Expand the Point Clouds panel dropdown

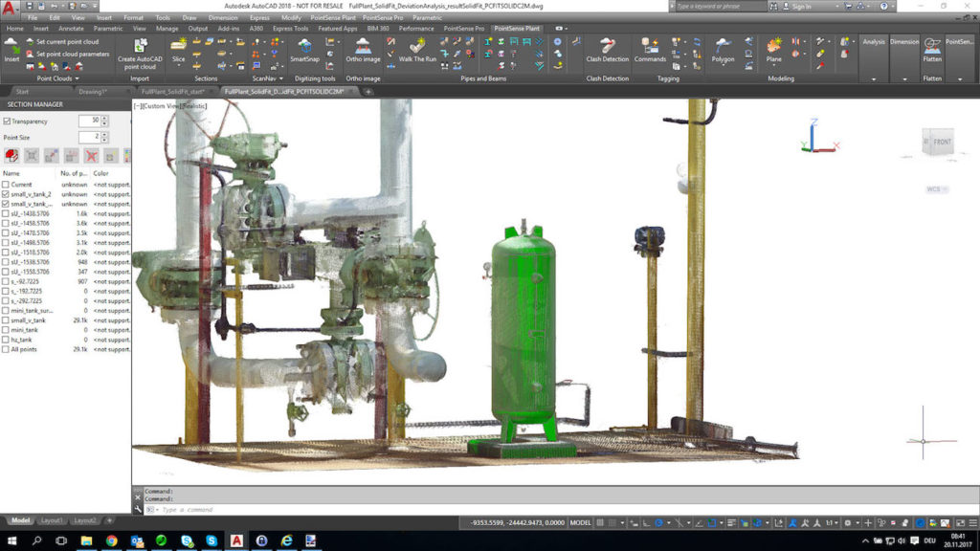click(x=77, y=78)
